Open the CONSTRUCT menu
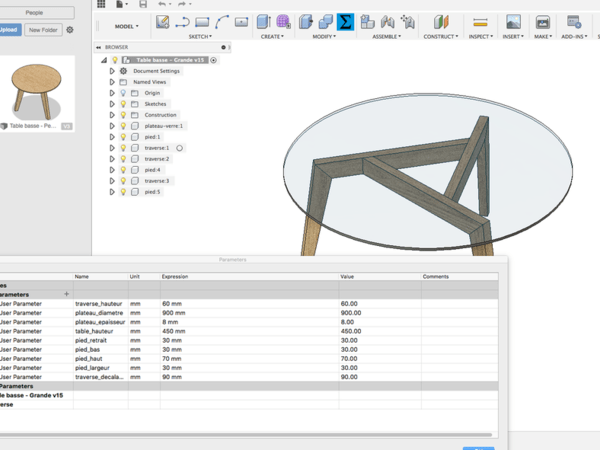This screenshot has height=450, width=600. (x=441, y=36)
